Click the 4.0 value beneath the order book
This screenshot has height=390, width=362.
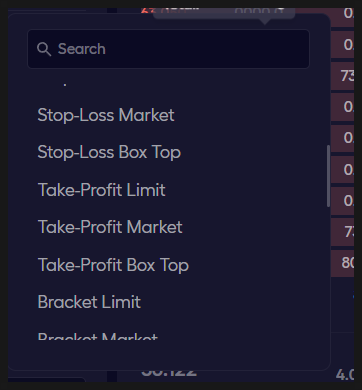tap(345, 375)
